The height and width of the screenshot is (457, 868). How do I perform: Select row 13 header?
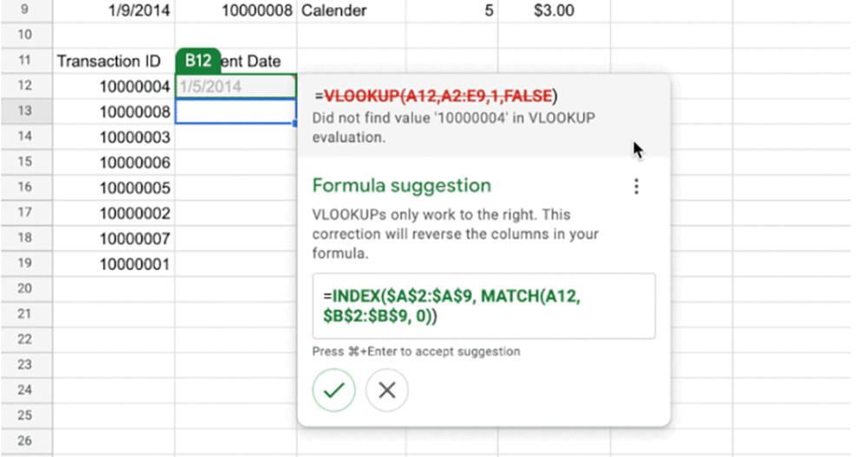[x=26, y=111]
